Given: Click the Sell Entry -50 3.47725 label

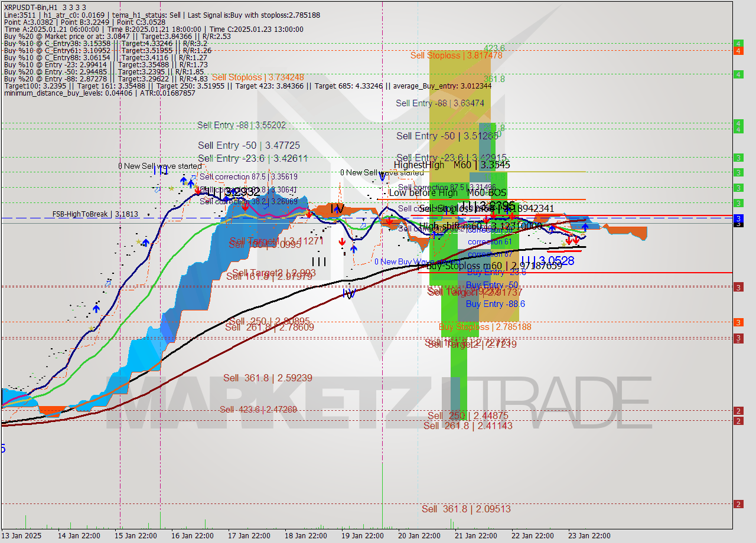Looking at the screenshot, I should coord(249,145).
